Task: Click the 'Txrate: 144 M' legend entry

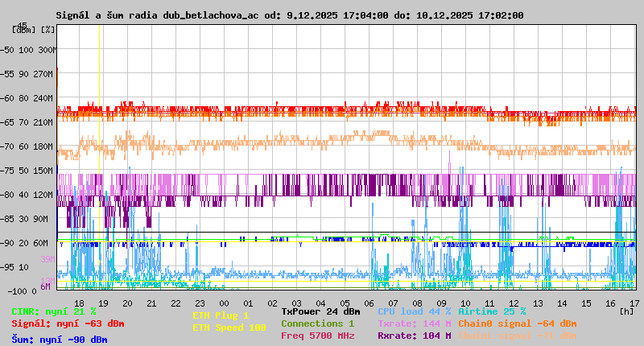Action: click(x=414, y=323)
